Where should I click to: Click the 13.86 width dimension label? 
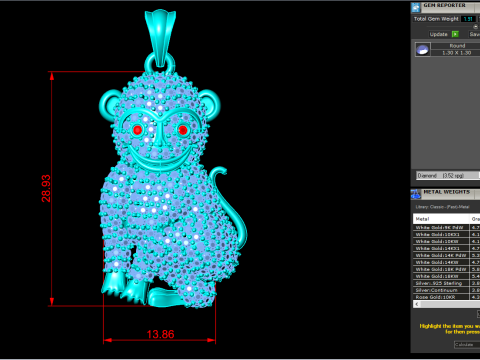pos(160,334)
